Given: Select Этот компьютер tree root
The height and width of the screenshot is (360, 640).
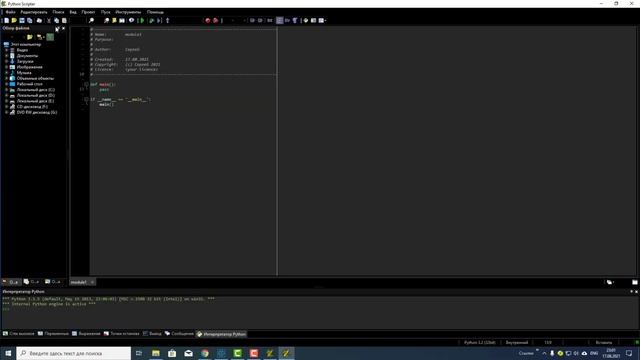Looking at the screenshot, I should point(26,44).
